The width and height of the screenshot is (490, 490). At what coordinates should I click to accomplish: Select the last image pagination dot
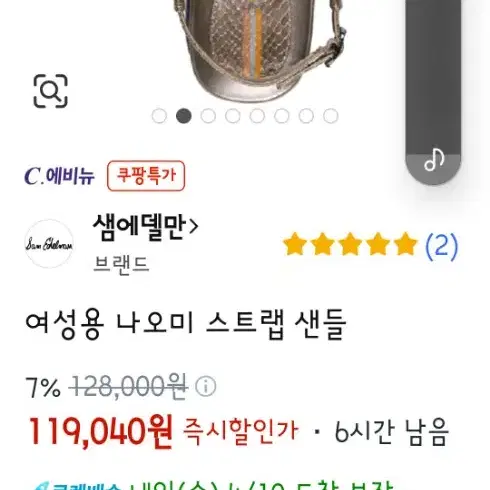click(331, 116)
